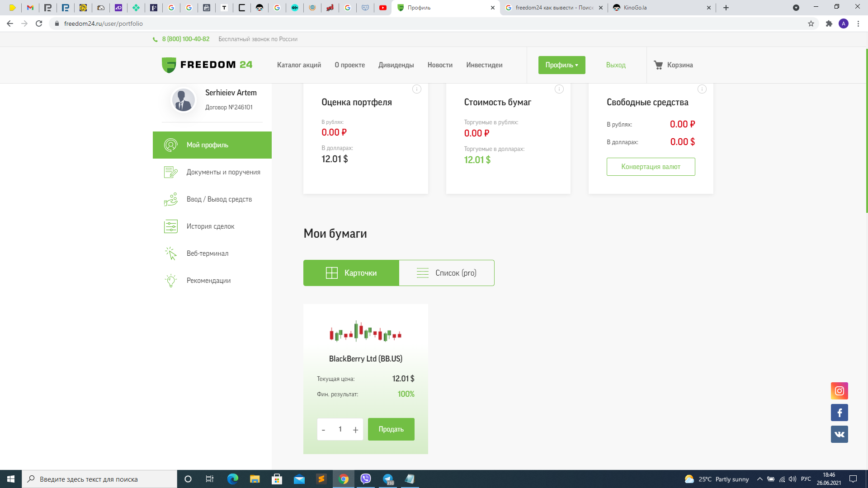
Task: Decrease the BlackBerry share quantity
Action: [x=323, y=430]
